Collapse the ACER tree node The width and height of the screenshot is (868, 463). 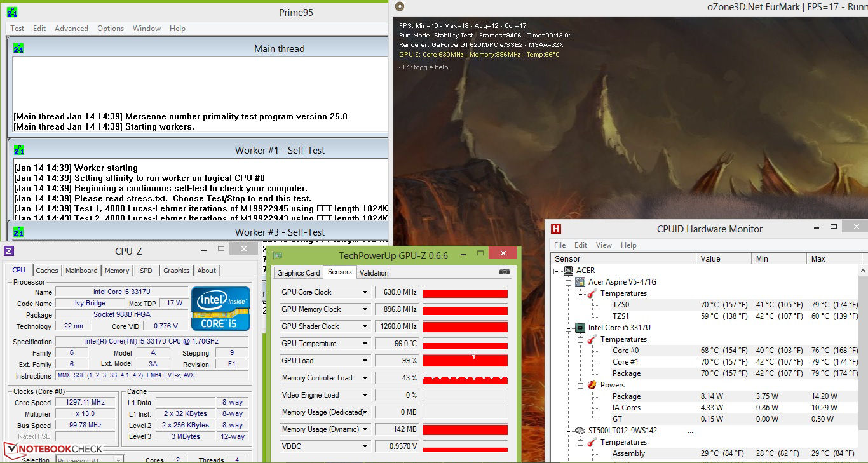click(557, 271)
